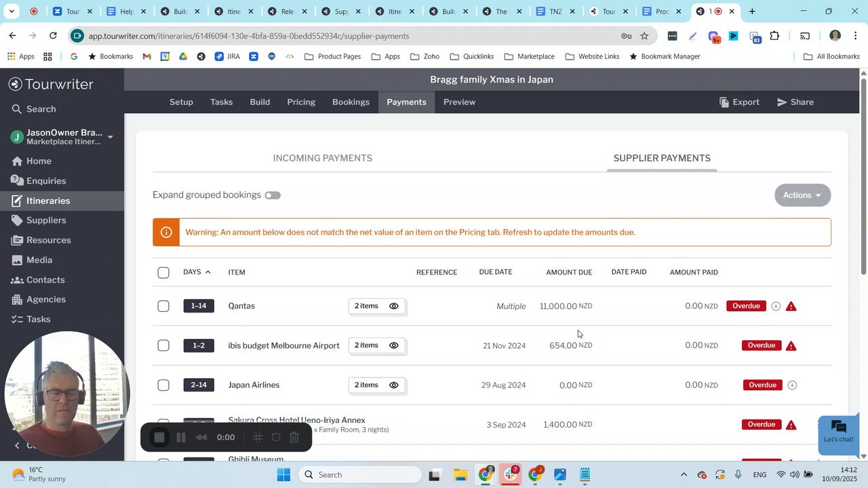Click ibis budget Melbourne Airport item name

click(283, 346)
